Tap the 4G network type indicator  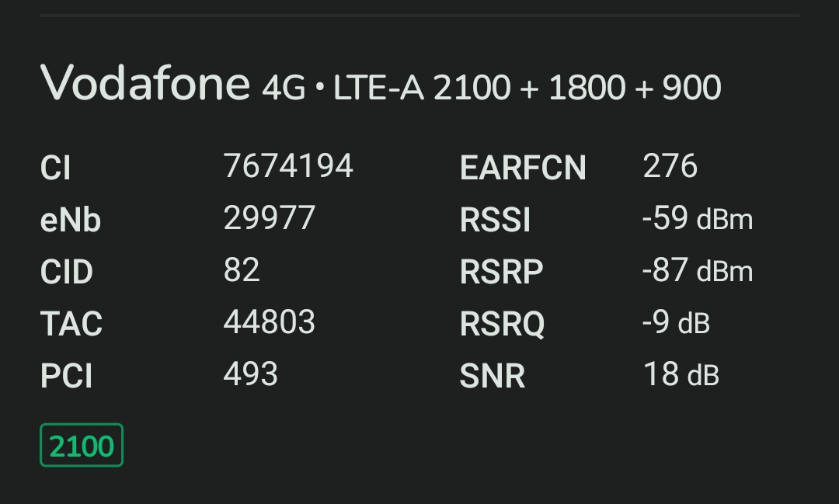(284, 88)
